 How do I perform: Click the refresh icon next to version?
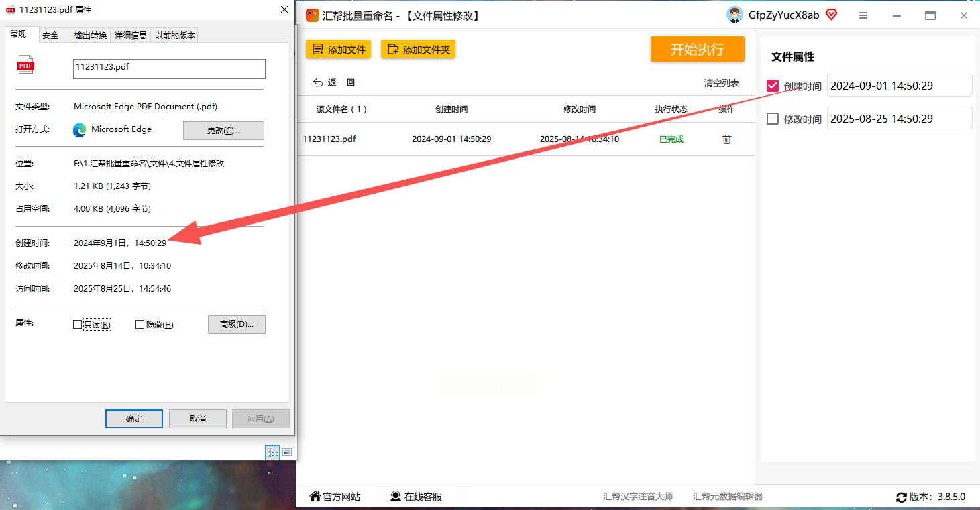click(x=902, y=497)
